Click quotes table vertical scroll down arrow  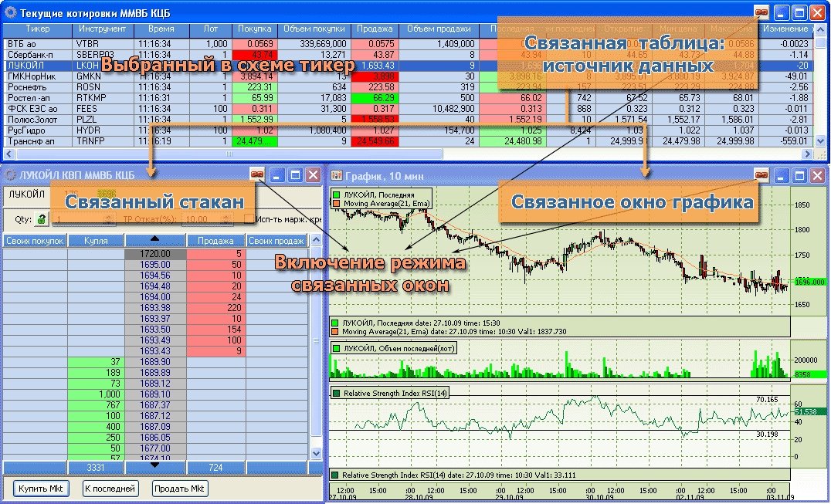pyautogui.click(x=820, y=140)
